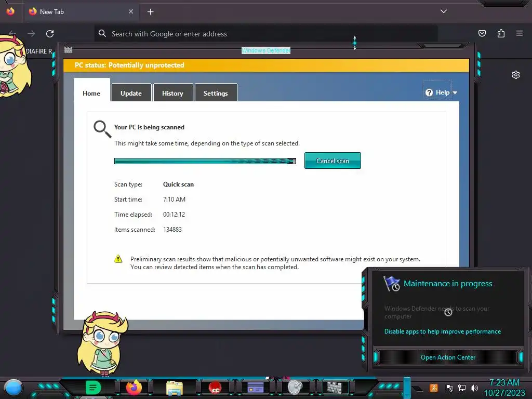Click the taskbar clock showing 7:23 AM
Viewport: 532px width, 399px height.
pos(504,388)
